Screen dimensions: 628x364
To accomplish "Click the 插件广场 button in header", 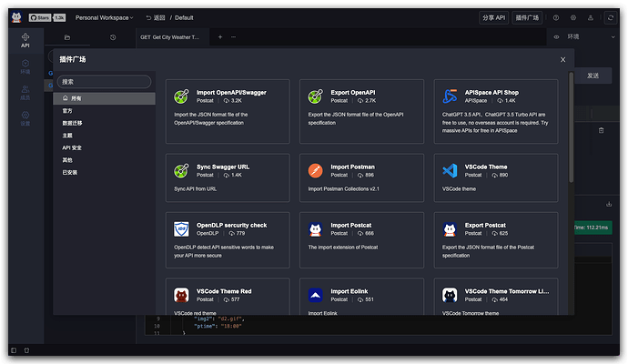I will 527,17.
